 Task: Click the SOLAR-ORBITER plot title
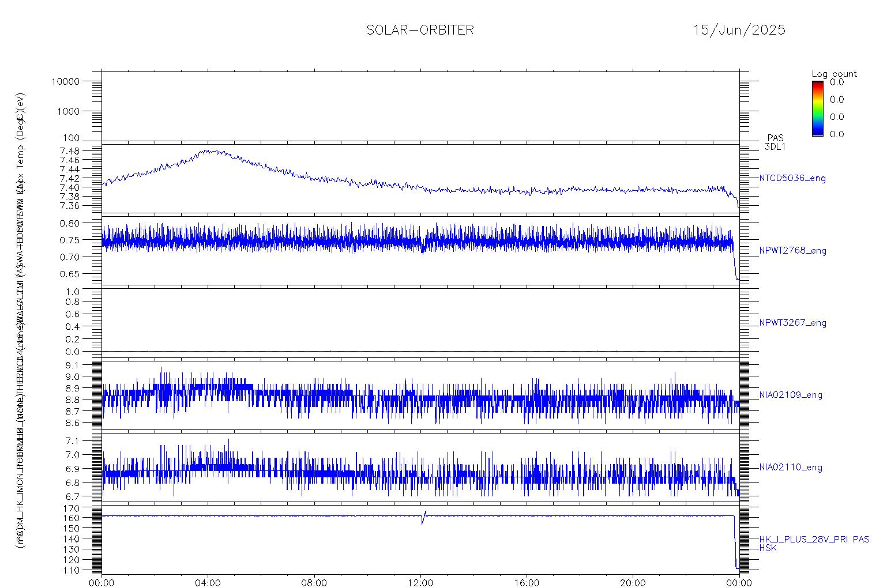[420, 30]
